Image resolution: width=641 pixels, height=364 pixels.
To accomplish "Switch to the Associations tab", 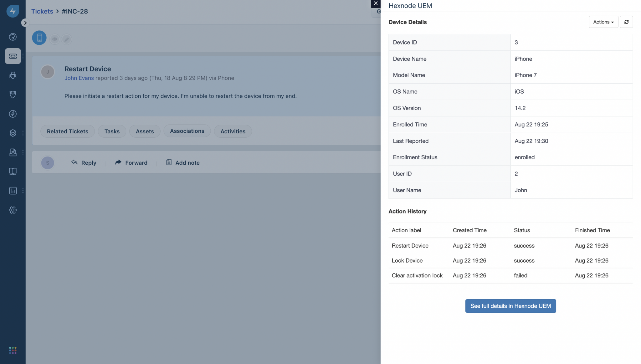I will point(187,131).
